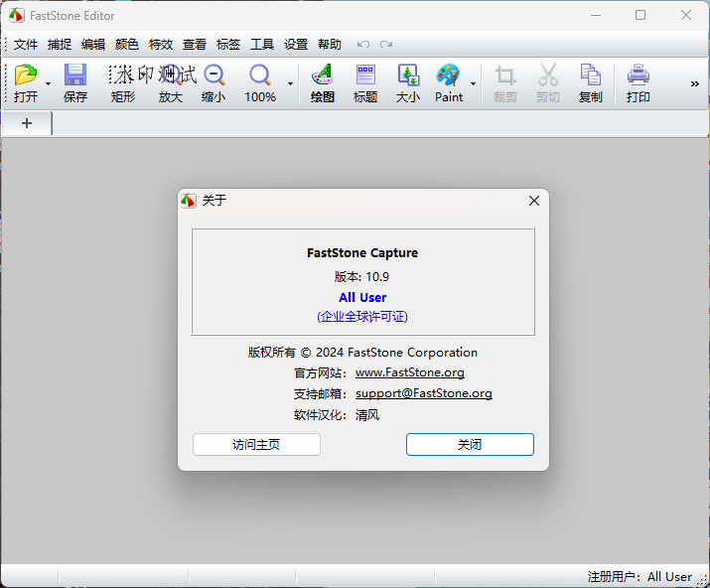Click the status bar 注册用户: All User
Screen dimensions: 710x588
639,577
